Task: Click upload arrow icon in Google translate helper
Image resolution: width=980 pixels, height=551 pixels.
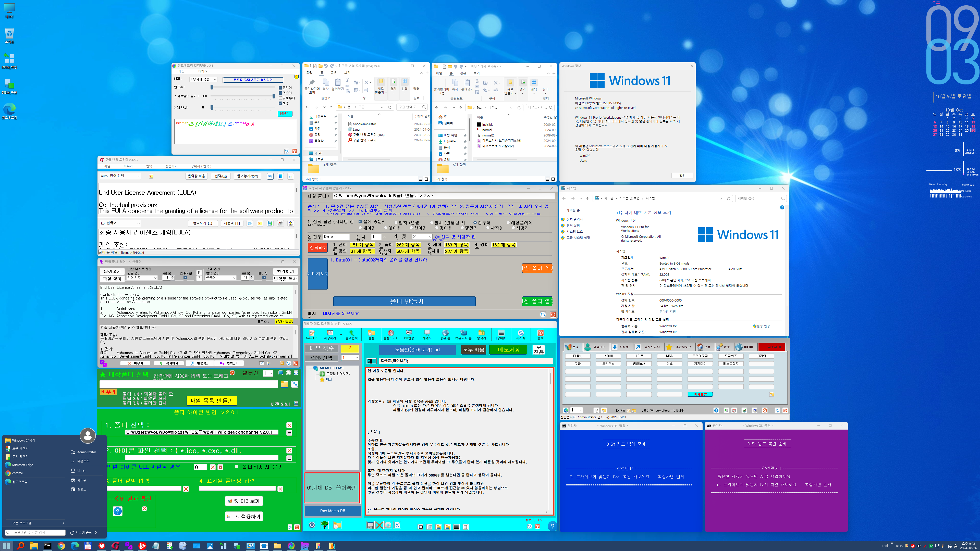Action: point(291,223)
